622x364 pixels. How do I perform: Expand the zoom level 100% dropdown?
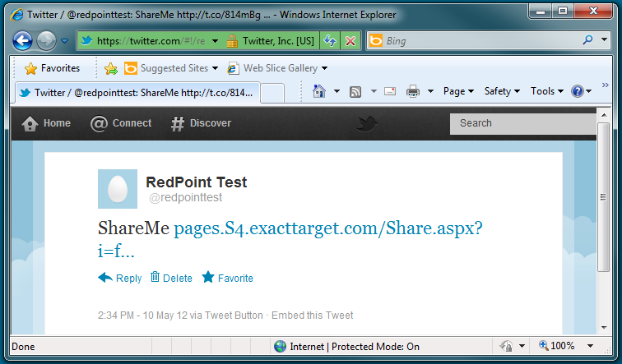pyautogui.click(x=590, y=347)
